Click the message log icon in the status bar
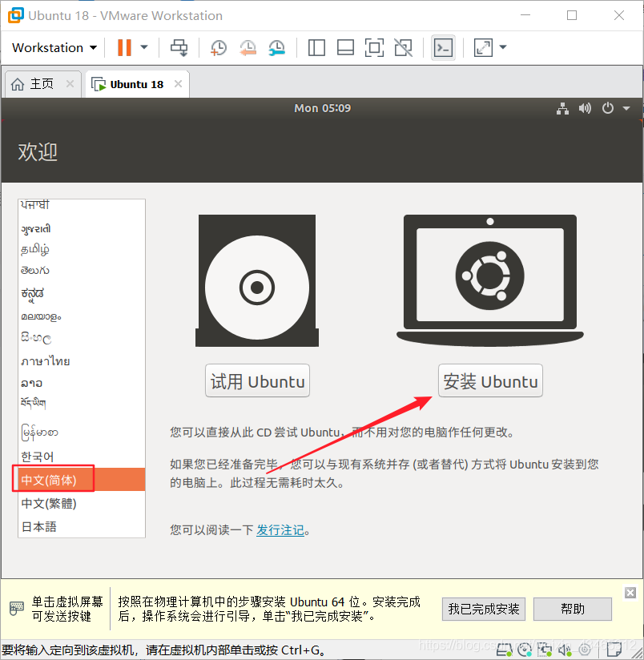This screenshot has width=644, height=660. 614,650
